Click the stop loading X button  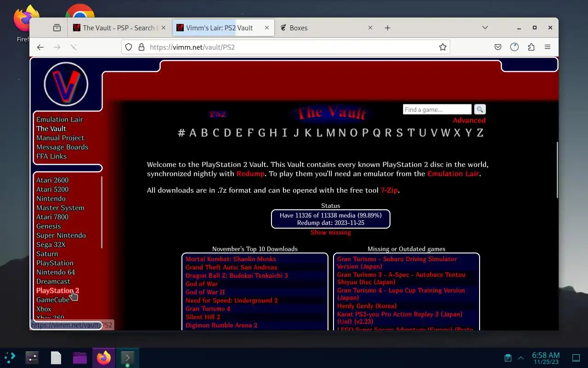coord(73,47)
